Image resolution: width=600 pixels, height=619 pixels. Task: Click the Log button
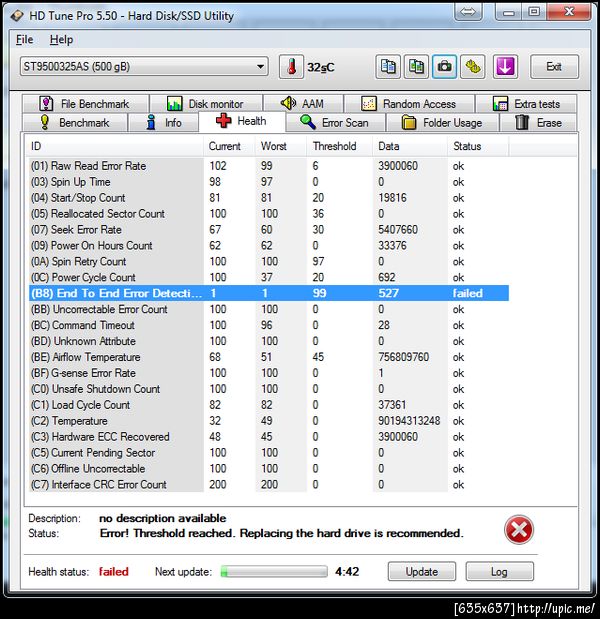(x=499, y=571)
